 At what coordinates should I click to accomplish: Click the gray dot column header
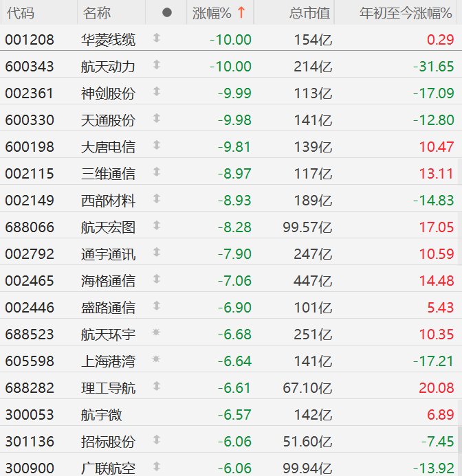(167, 12)
